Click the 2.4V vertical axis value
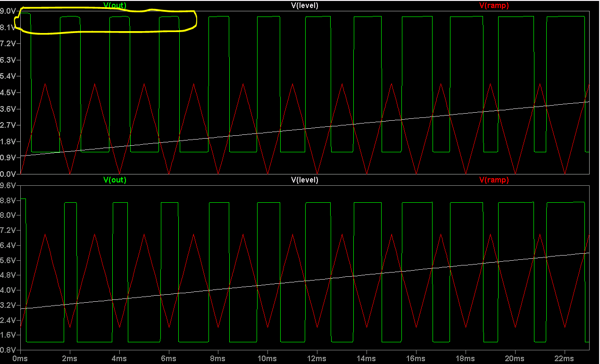The image size is (600, 364). coord(8,320)
